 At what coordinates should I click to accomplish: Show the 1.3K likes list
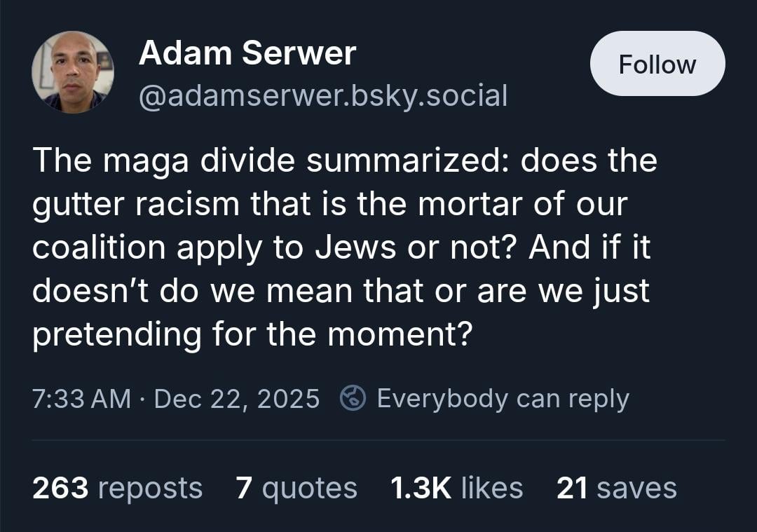[456, 488]
